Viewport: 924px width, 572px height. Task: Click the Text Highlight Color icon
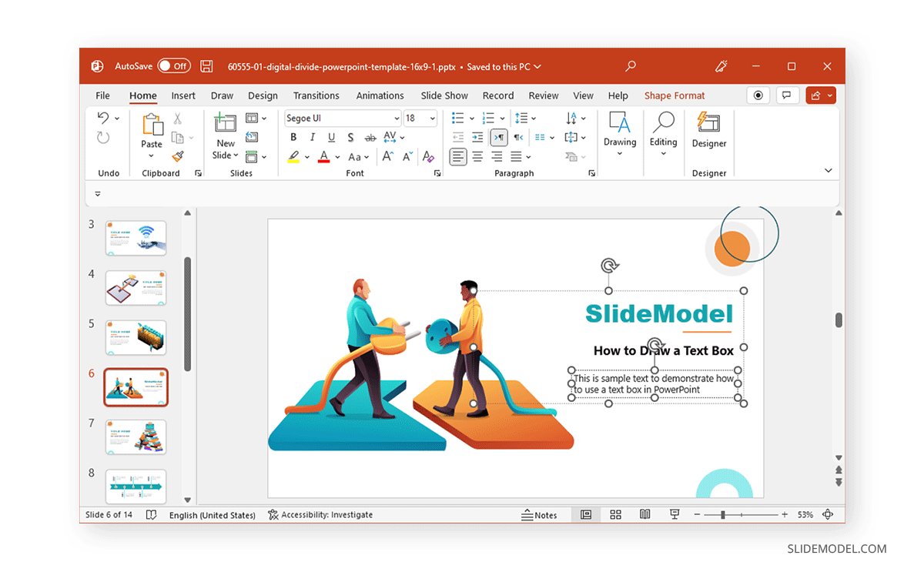click(x=293, y=156)
